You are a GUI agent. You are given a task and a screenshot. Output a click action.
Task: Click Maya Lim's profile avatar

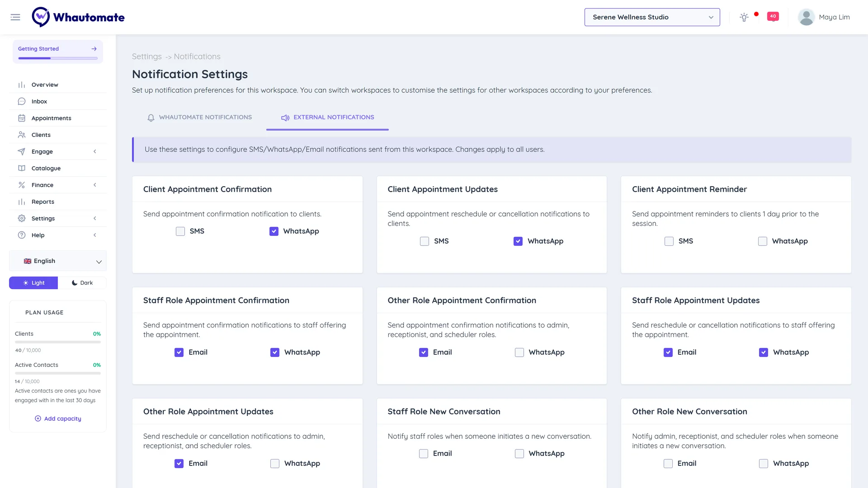click(806, 17)
